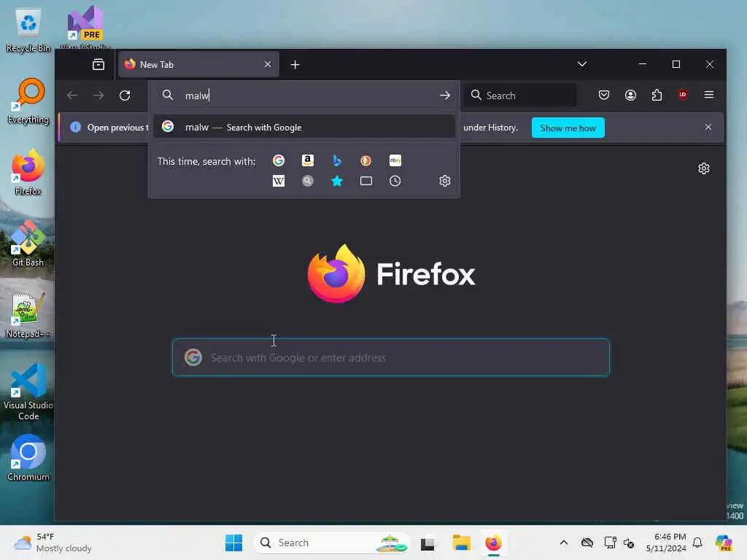The height and width of the screenshot is (560, 747).
Task: Close the New Tab tab
Action: [x=268, y=64]
